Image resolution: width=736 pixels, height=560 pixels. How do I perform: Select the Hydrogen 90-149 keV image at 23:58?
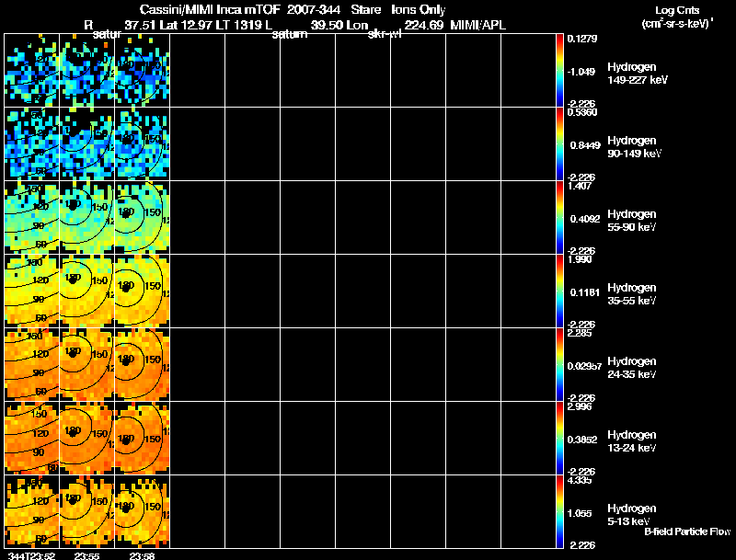coord(143,144)
